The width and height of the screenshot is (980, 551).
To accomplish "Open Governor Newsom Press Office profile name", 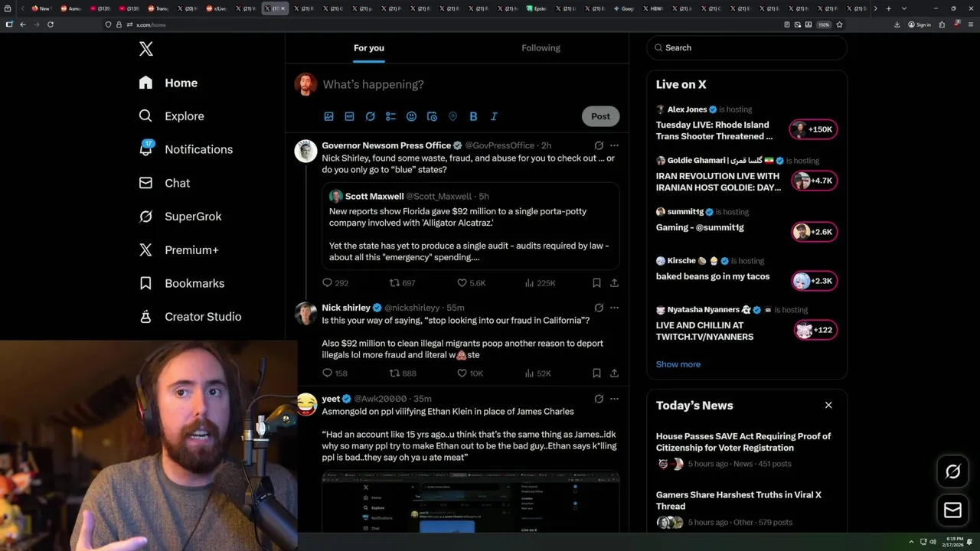I will pyautogui.click(x=386, y=145).
